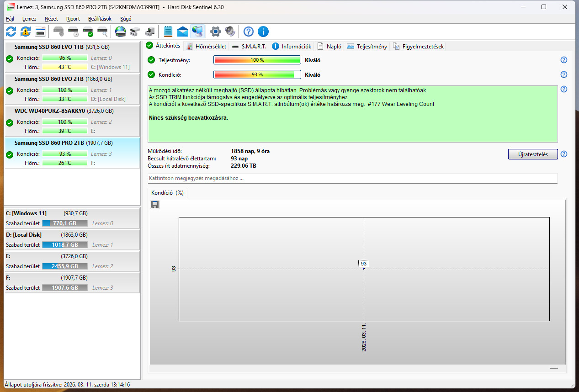Switch to the Teljesítmény tab
579x392 pixels.
click(x=367, y=46)
